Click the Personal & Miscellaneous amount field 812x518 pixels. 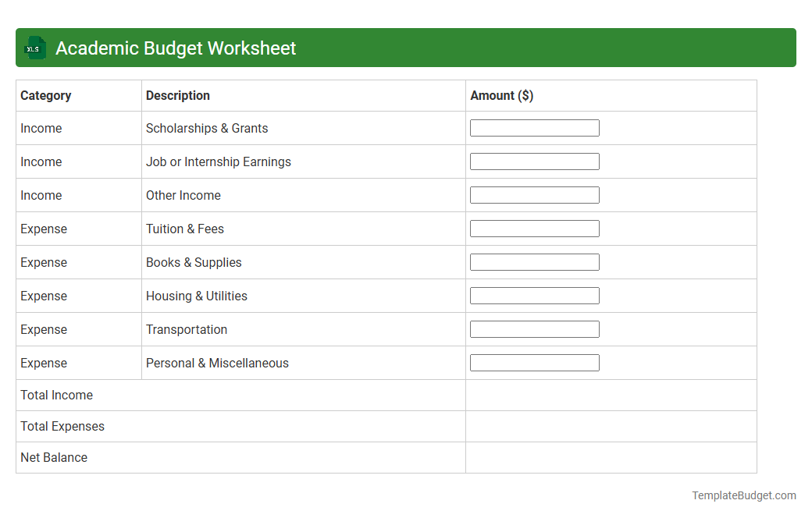[x=534, y=362]
